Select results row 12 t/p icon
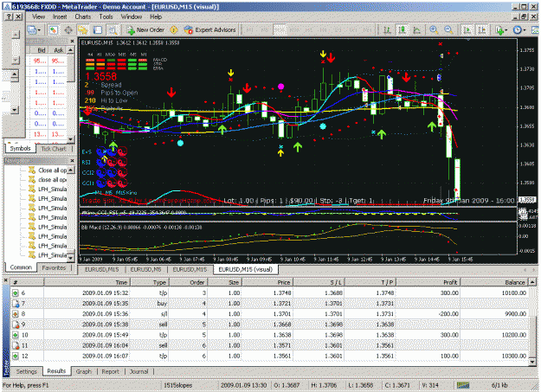This screenshot has height=392, width=541. (x=16, y=357)
